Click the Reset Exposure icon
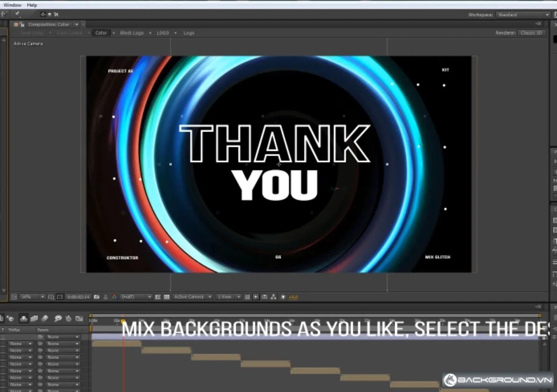The width and height of the screenshot is (557, 392). pyautogui.click(x=283, y=297)
